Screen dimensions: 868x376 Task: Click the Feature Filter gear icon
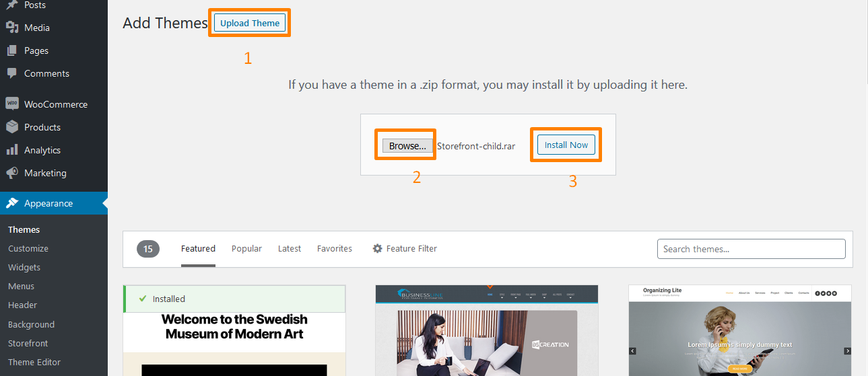click(378, 248)
